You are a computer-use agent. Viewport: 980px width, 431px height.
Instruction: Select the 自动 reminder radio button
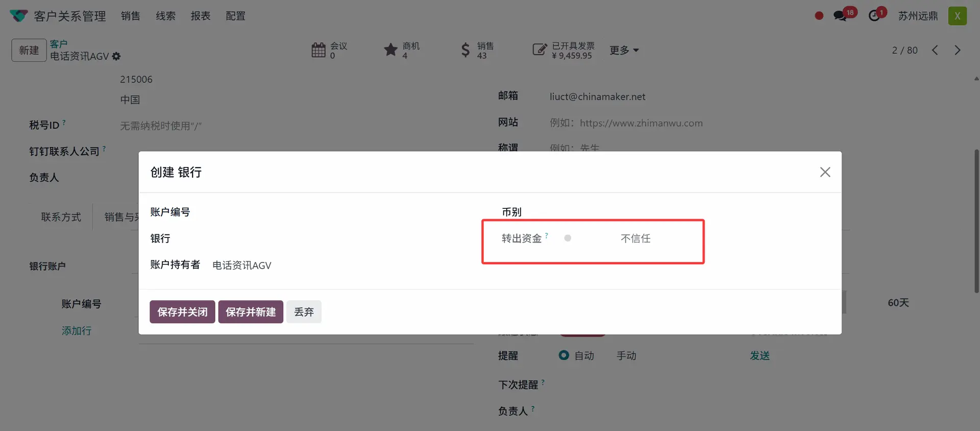pos(563,355)
